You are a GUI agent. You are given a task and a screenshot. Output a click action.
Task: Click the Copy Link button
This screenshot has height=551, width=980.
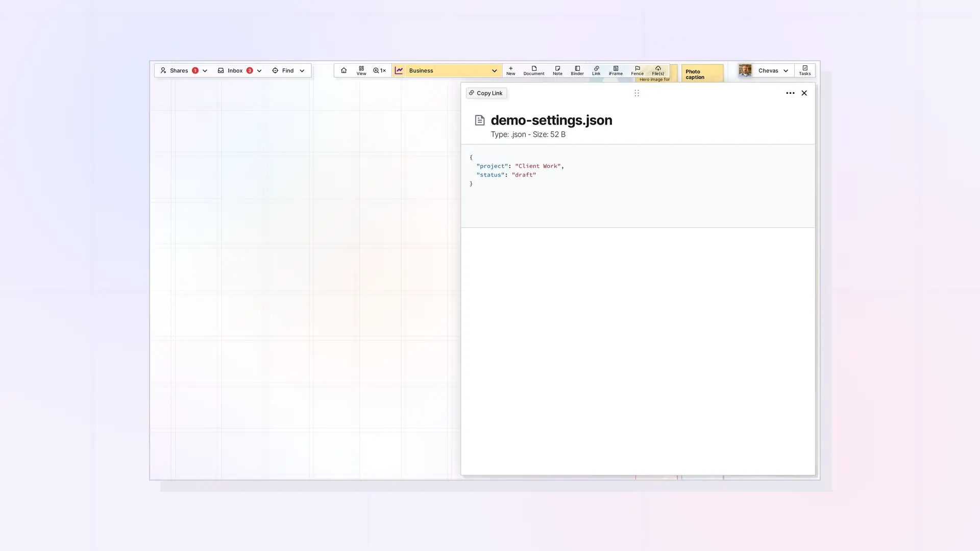(x=486, y=93)
